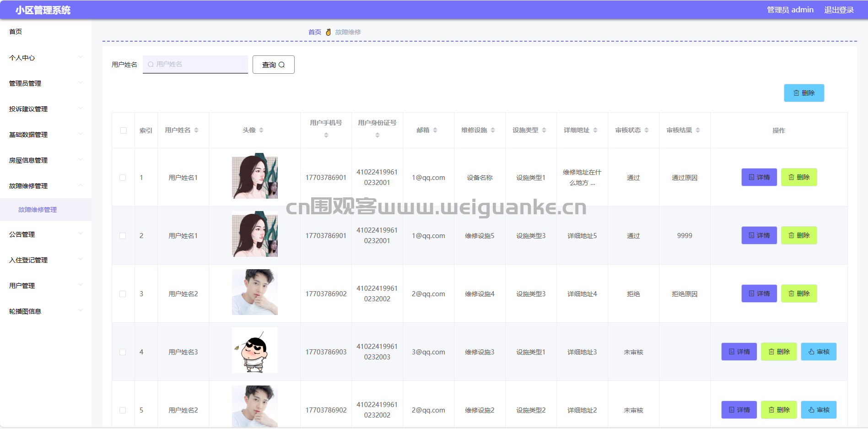Screen dimensions: 868x429
Task: Click the bulk 删除 button above table
Action: click(804, 93)
